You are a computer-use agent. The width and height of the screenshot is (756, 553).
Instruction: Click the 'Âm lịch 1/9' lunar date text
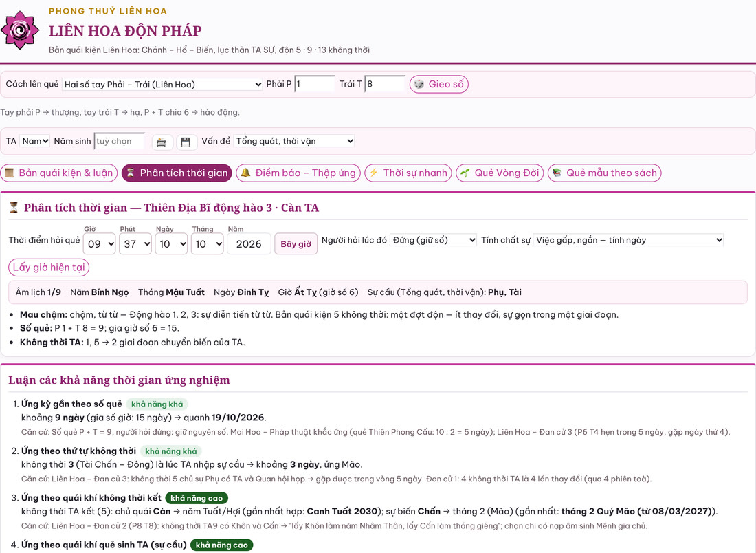click(x=38, y=292)
